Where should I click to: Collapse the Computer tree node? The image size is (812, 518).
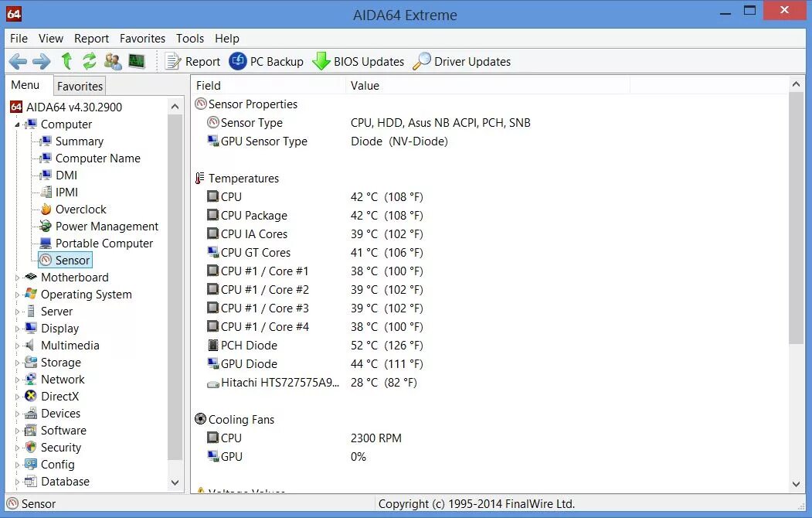[x=17, y=124]
